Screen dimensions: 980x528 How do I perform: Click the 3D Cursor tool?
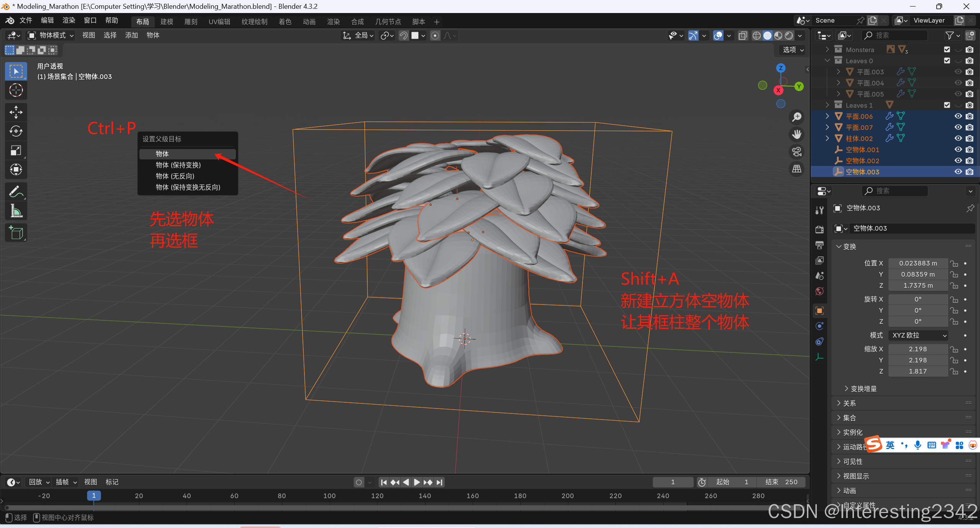coord(16,90)
